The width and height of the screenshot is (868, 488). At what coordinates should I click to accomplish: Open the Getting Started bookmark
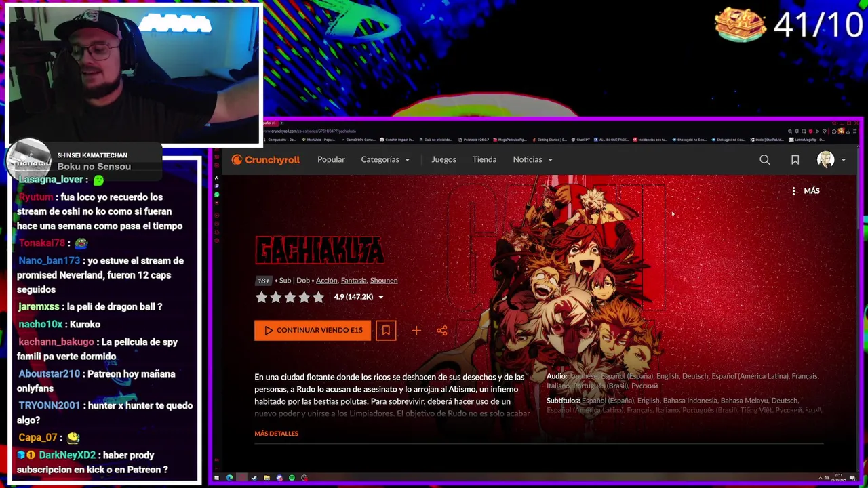(550, 140)
